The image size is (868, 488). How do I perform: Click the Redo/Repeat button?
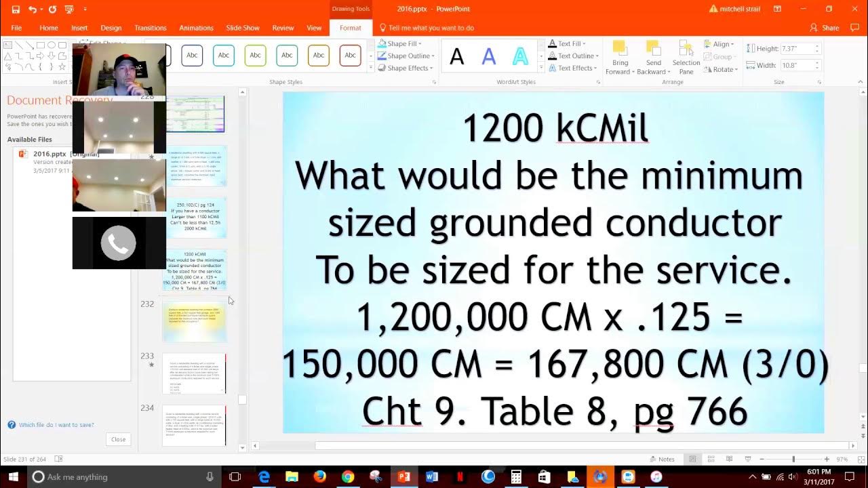tap(52, 9)
